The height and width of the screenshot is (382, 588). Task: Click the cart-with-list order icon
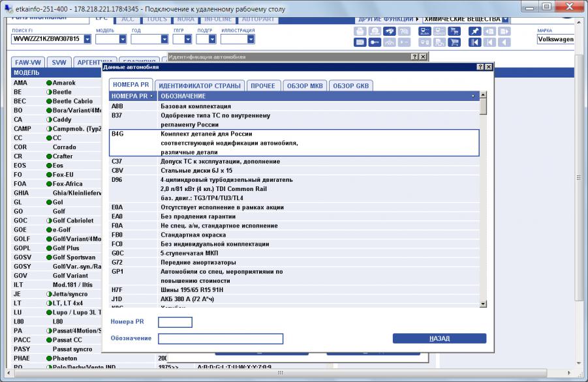pyautogui.click(x=454, y=31)
